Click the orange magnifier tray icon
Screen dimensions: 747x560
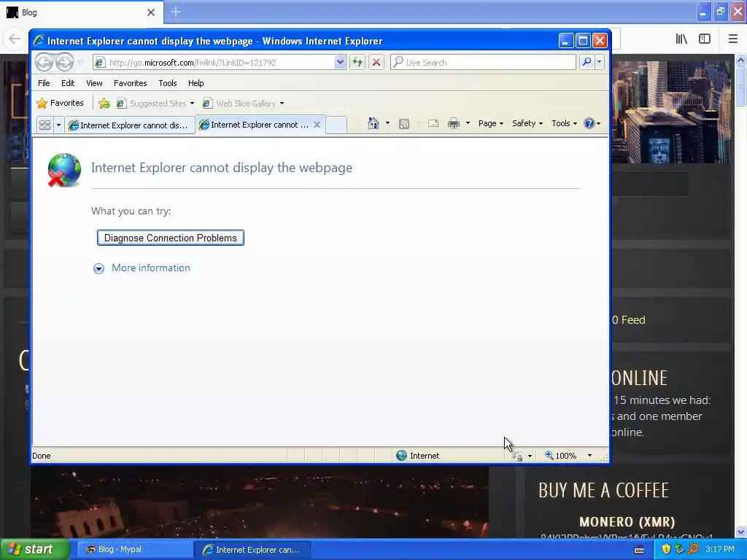(694, 550)
